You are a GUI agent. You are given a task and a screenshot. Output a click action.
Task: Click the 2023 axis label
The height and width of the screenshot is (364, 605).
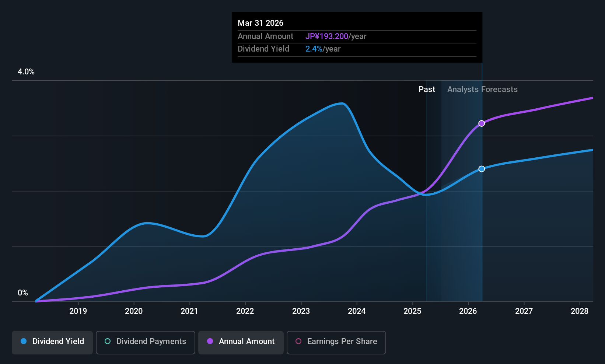click(301, 311)
